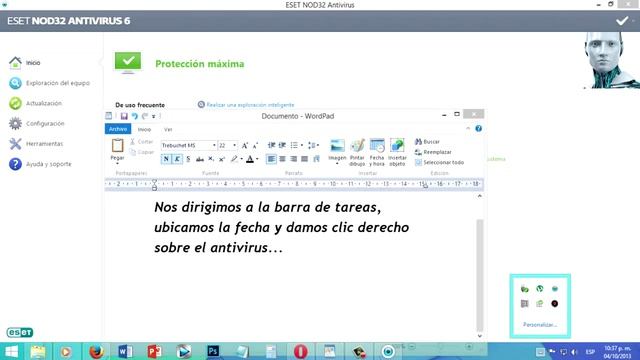Open the line spacing dropdown
This screenshot has width=640, height=360.
313,145
